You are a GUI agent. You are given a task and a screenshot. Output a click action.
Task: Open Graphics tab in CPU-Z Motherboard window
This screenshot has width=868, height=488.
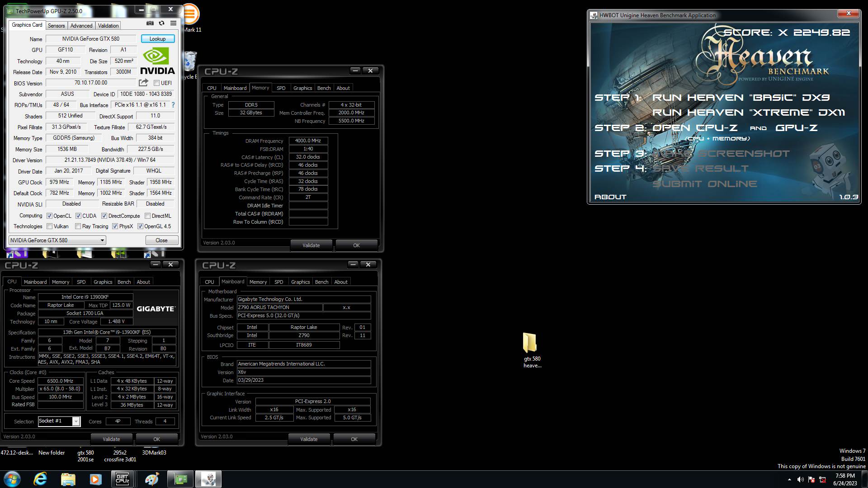pyautogui.click(x=301, y=282)
